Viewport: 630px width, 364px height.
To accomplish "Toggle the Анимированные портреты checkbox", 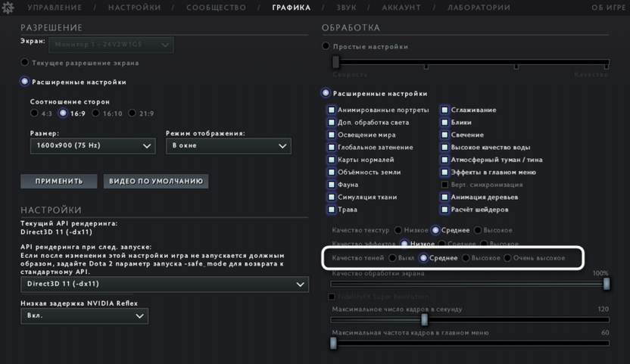I will click(332, 110).
